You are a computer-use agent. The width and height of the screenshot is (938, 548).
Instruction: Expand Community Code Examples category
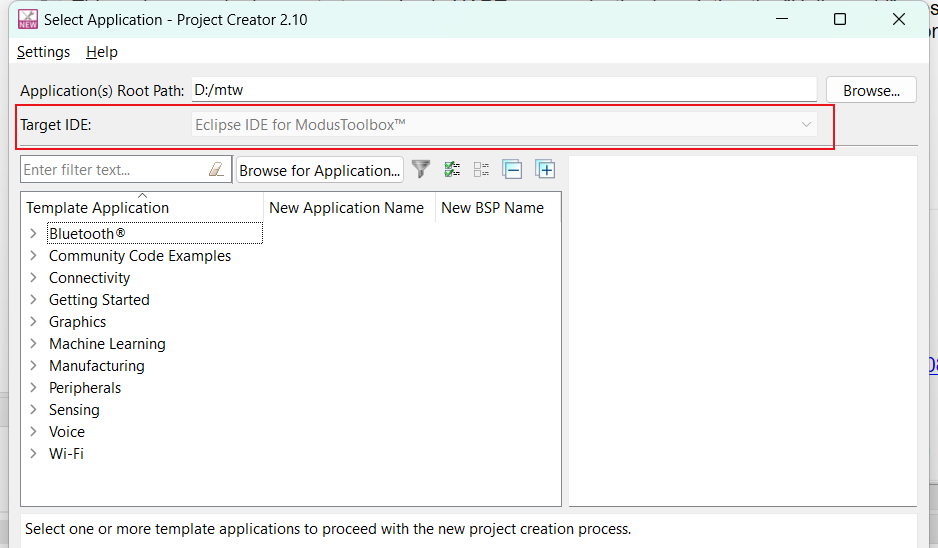pos(34,255)
